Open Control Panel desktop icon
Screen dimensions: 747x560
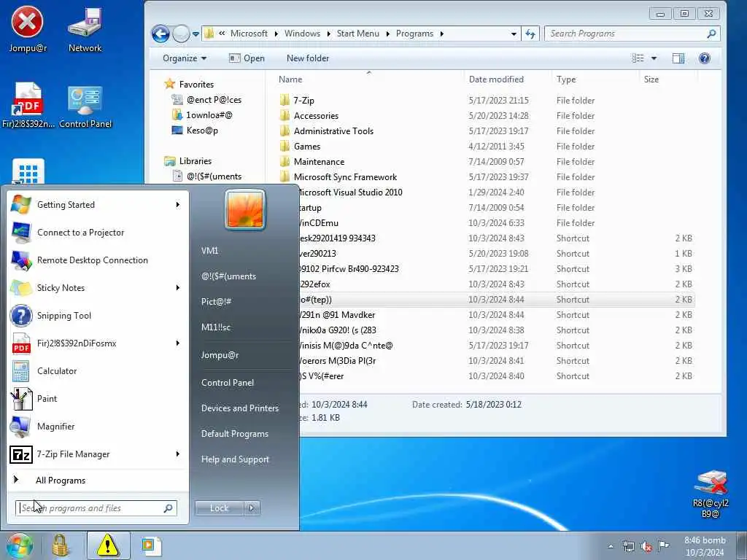85,106
